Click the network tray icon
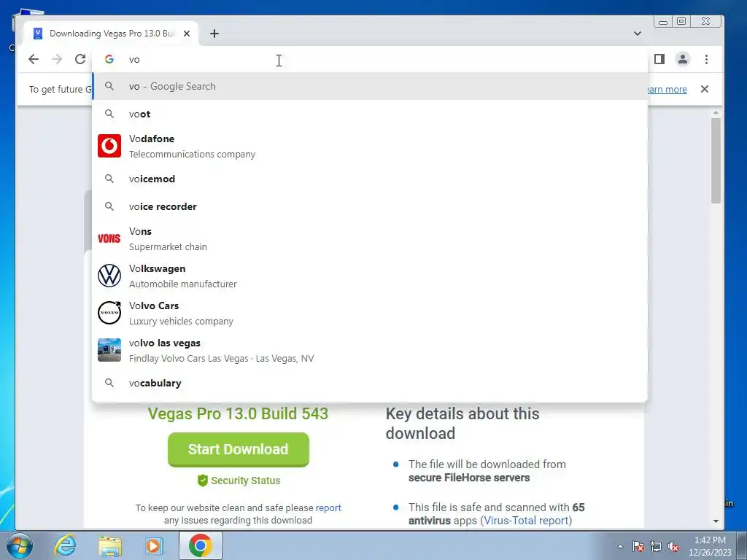 coord(656,546)
